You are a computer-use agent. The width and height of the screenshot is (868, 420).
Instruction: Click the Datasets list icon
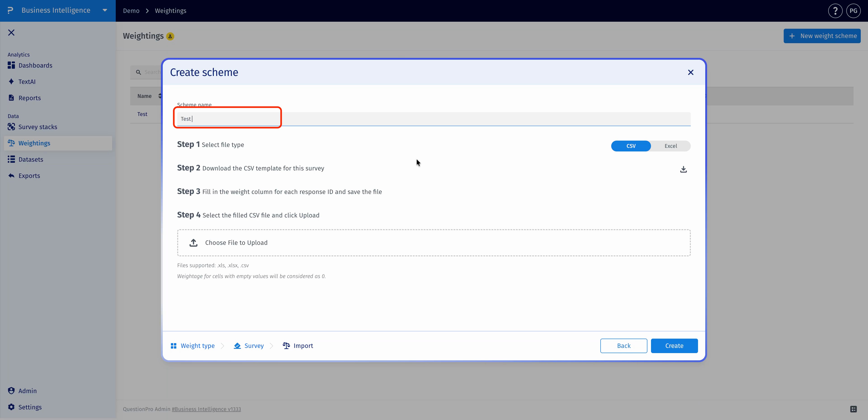point(11,159)
